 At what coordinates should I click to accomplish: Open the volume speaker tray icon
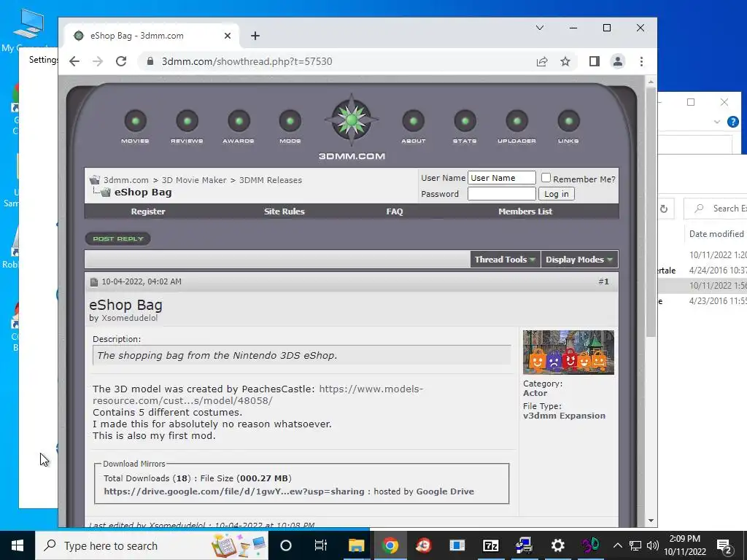pyautogui.click(x=653, y=545)
